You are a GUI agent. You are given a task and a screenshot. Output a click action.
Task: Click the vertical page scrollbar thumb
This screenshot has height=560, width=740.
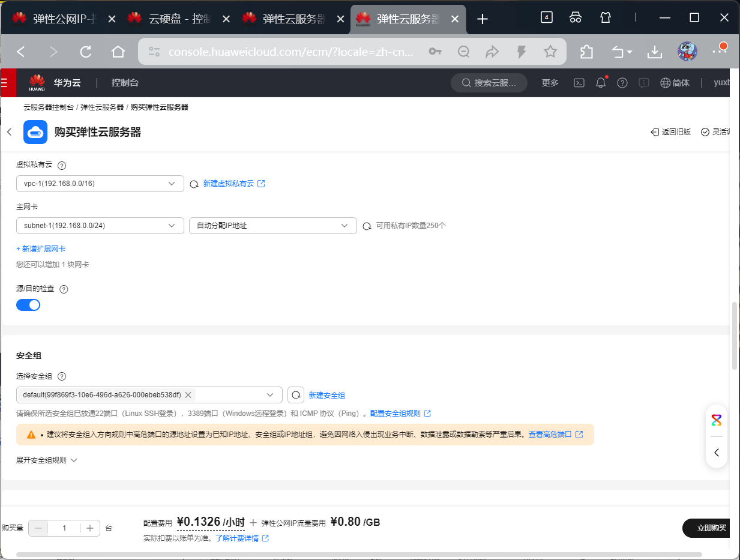click(735, 336)
